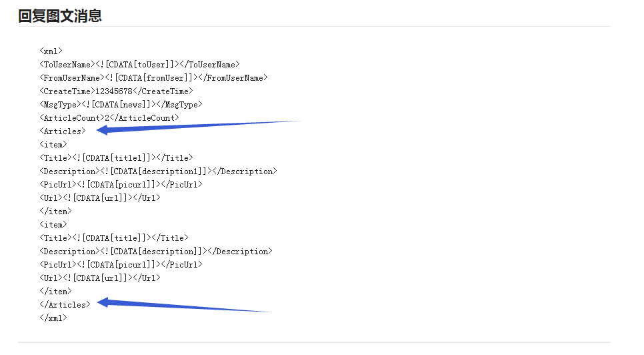Click the second Title CDATA[title] line
The width and height of the screenshot is (644, 355).
[x=114, y=238]
